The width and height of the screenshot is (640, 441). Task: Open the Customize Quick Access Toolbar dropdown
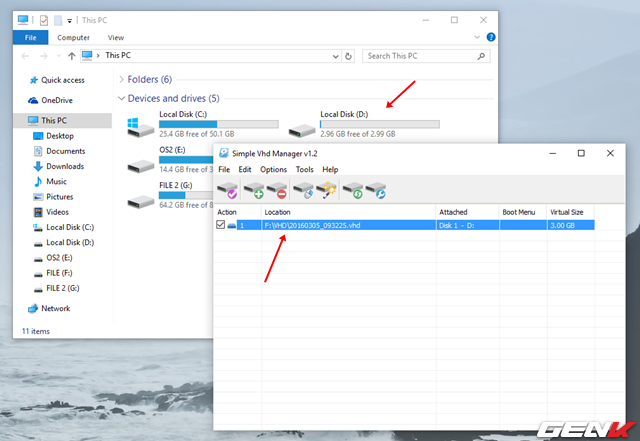coord(69,21)
